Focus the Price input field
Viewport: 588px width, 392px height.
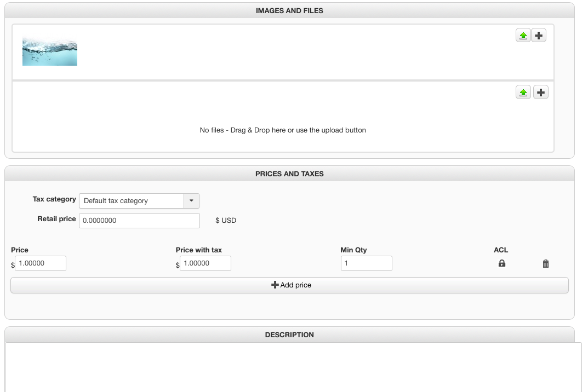(41, 263)
